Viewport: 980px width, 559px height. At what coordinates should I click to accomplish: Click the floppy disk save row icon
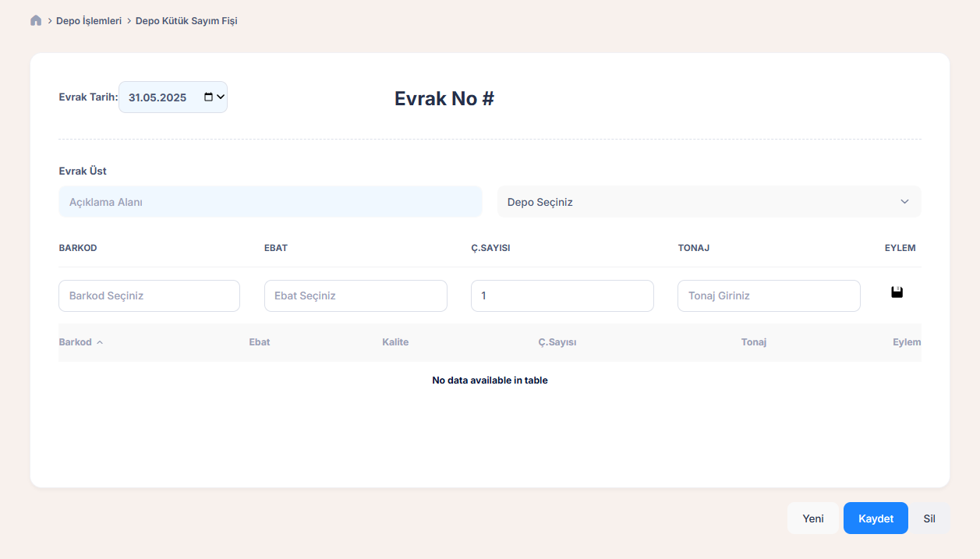click(x=897, y=292)
